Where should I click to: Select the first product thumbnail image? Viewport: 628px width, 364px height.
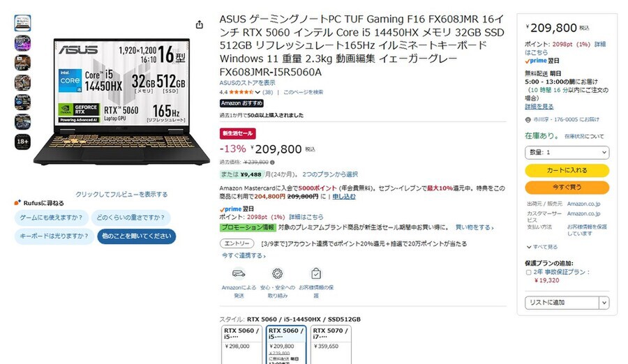22,23
